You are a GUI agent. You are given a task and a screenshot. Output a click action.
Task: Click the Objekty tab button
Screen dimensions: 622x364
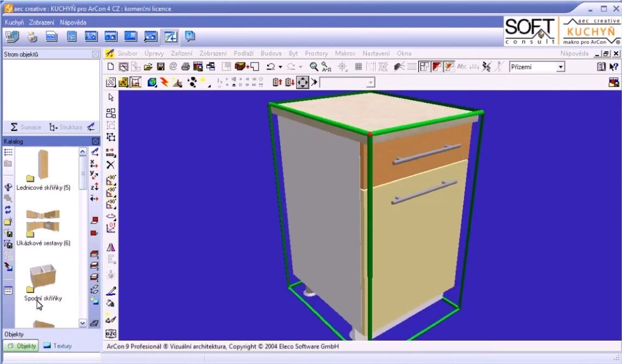tap(21, 346)
